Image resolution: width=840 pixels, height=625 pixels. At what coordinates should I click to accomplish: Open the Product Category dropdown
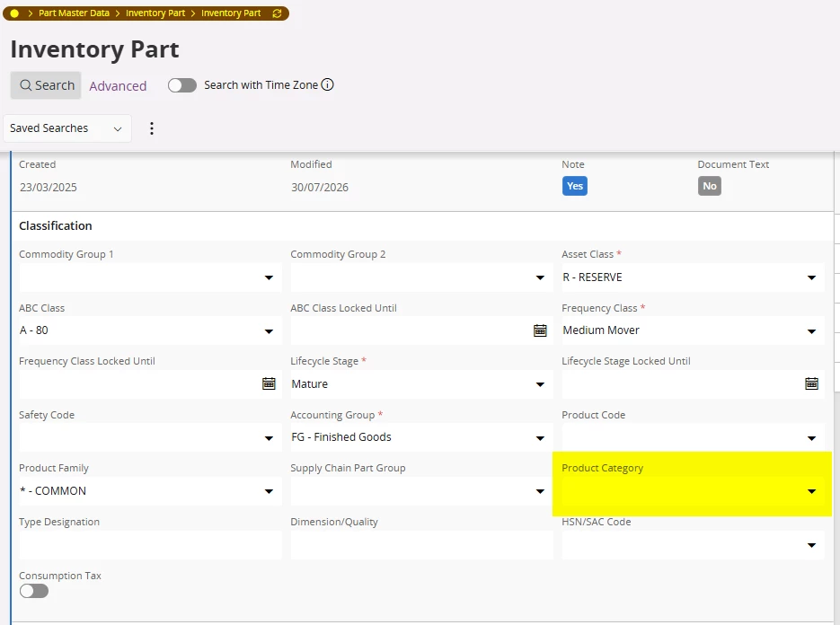[x=693, y=491]
